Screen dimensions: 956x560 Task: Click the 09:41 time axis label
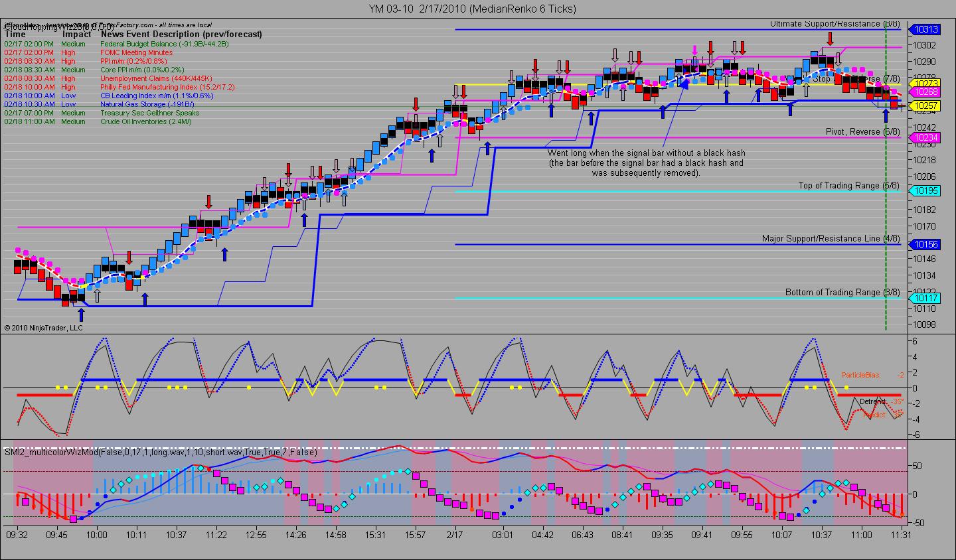(702, 534)
